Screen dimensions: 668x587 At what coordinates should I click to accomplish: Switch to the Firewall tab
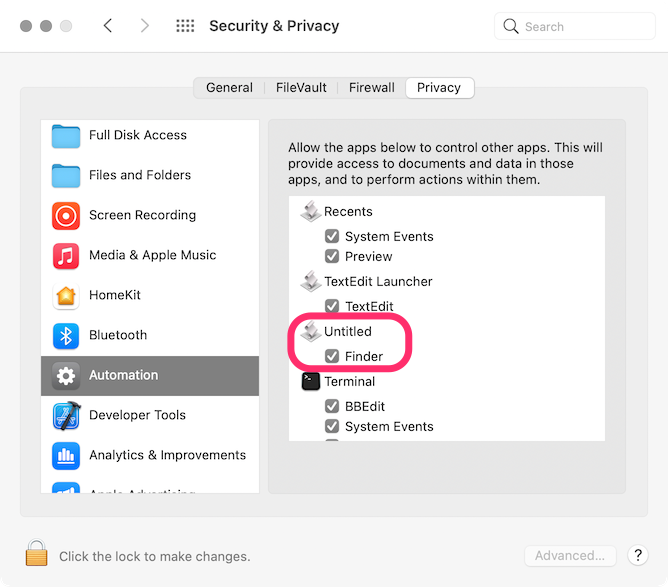(371, 88)
